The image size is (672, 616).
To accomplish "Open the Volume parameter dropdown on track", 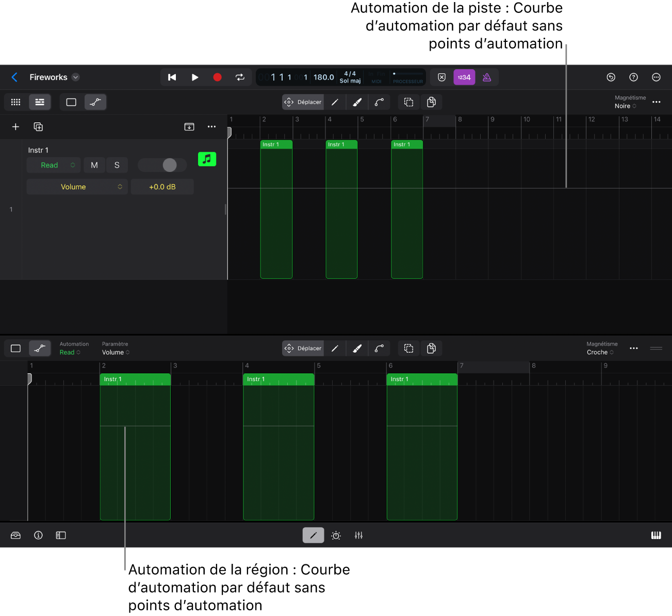I will [77, 187].
